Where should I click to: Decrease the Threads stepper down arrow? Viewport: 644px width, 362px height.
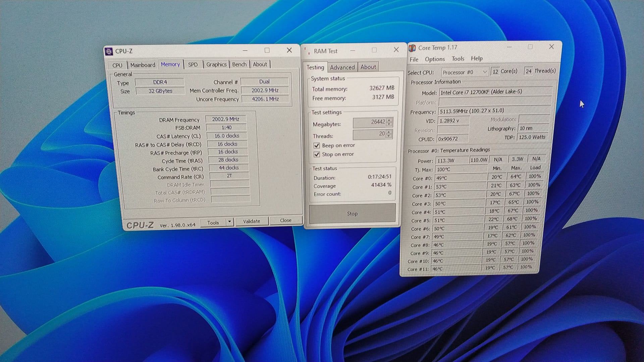tap(389, 136)
